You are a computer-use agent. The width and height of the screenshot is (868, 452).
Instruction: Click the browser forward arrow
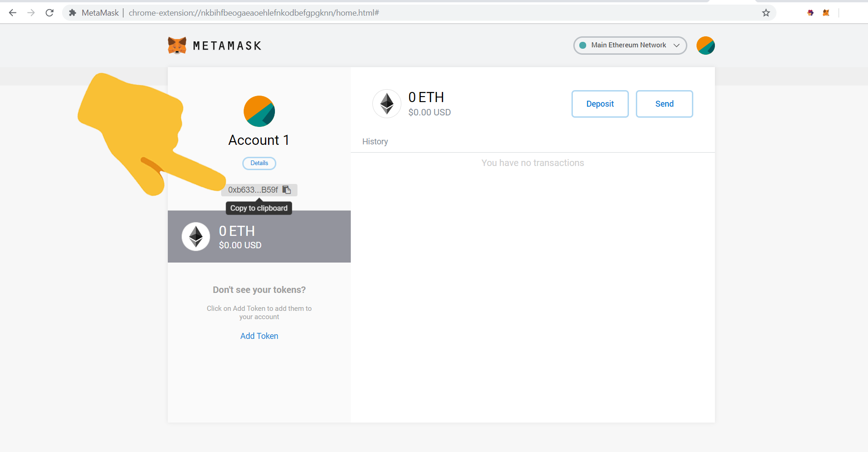31,13
